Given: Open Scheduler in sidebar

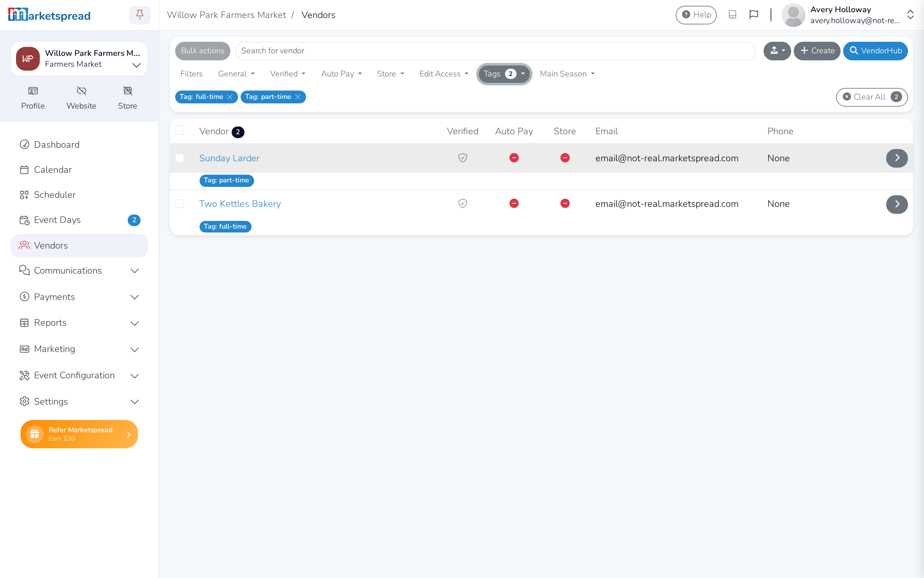Looking at the screenshot, I should [79, 195].
